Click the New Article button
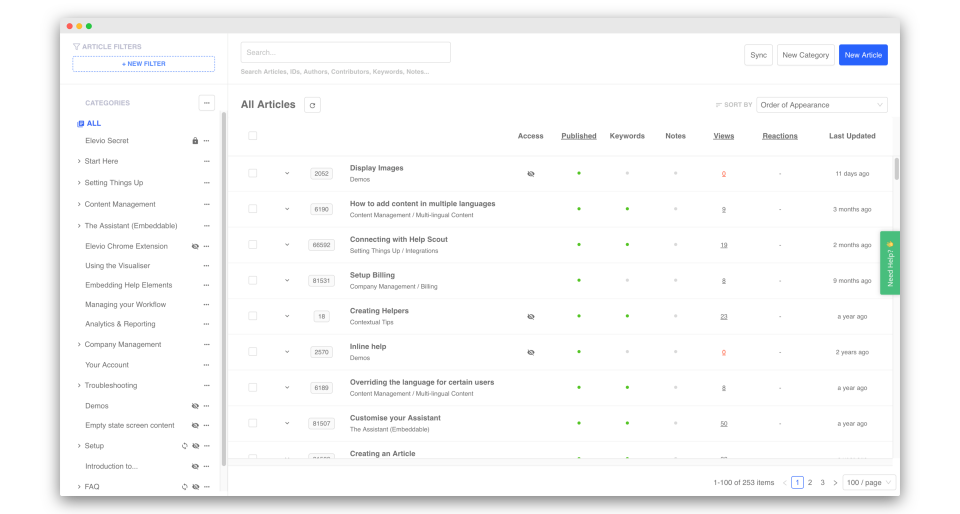Image resolution: width=960 pixels, height=514 pixels. click(863, 55)
